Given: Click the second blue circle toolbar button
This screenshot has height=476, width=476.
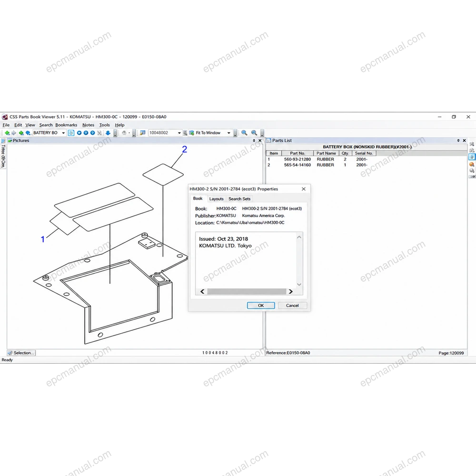Looking at the screenshot, I should pyautogui.click(x=86, y=133).
